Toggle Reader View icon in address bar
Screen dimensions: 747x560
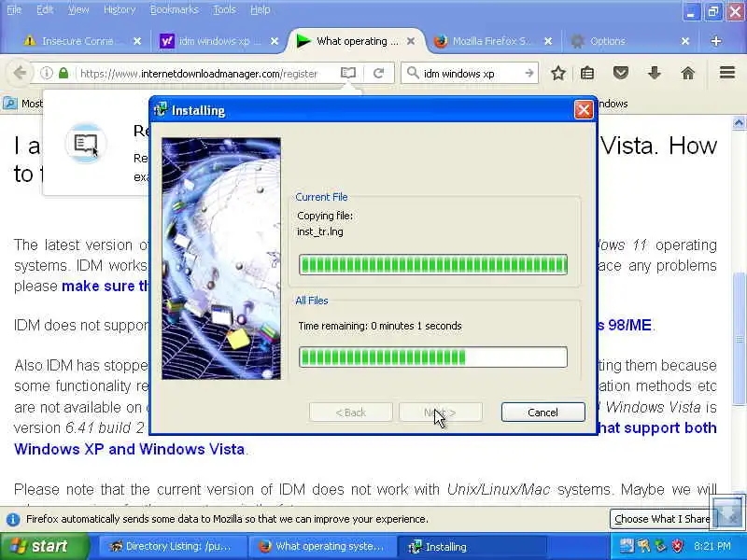coord(348,74)
